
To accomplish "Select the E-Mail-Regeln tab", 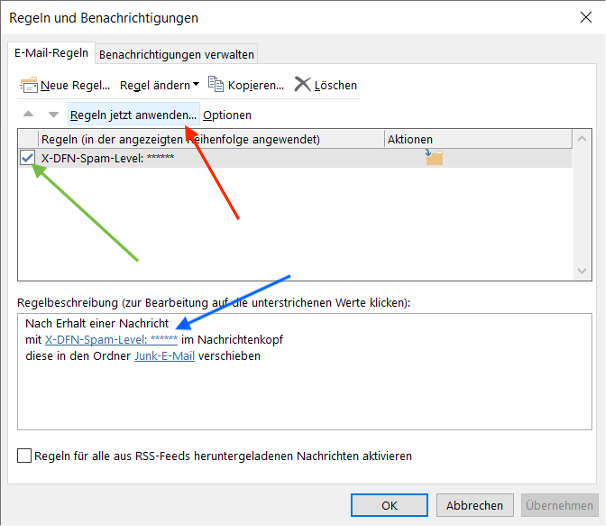I will (x=50, y=53).
